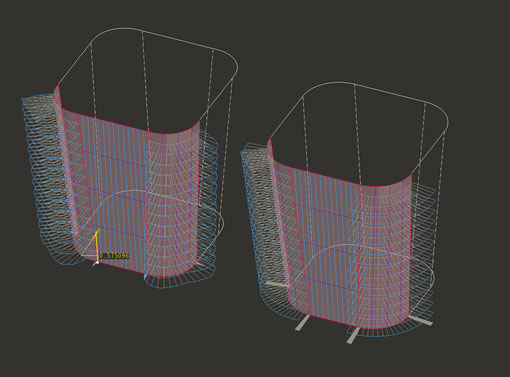The height and width of the screenshot is (377, 510).
Task: Click the yellow 0.575096 dimension value label
Action: tap(114, 256)
